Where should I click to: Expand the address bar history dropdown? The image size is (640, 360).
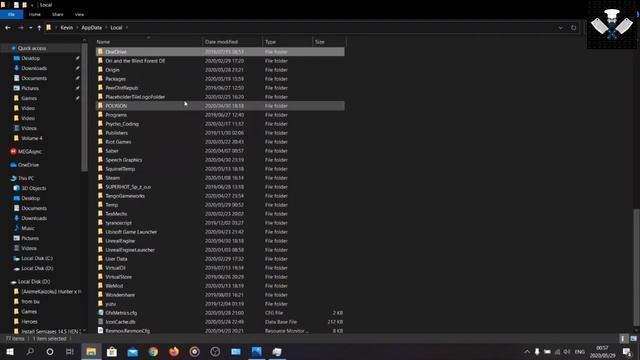[561, 28]
